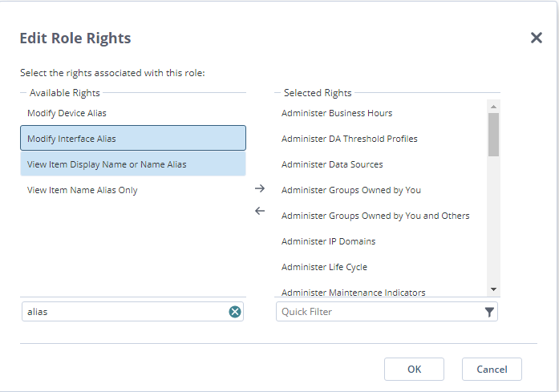Select Administer Data Sources right
Screen dimensions: 559x392
[332, 164]
